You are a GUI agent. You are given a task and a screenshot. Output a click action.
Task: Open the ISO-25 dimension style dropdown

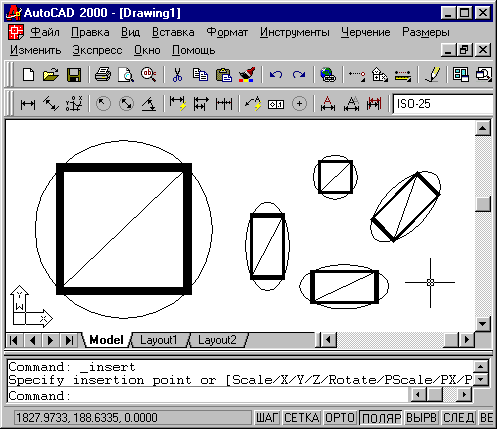(x=443, y=104)
